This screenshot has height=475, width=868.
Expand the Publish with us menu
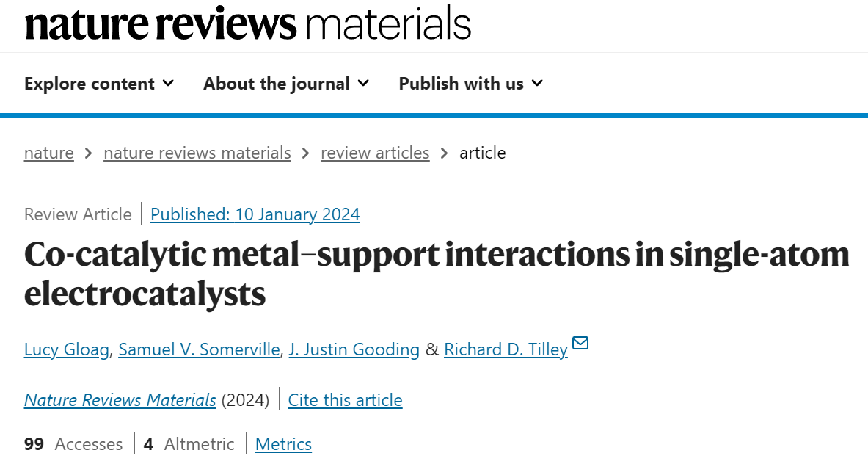pos(471,84)
